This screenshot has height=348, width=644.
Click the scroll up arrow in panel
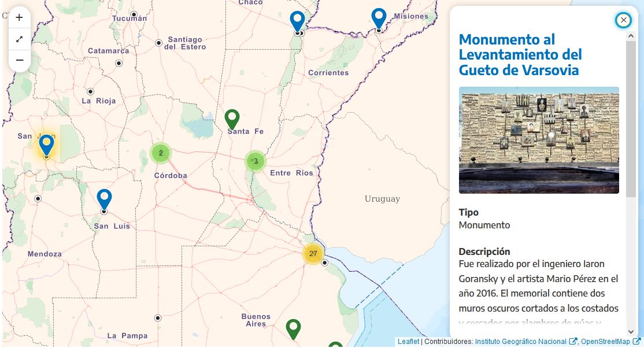click(x=631, y=36)
